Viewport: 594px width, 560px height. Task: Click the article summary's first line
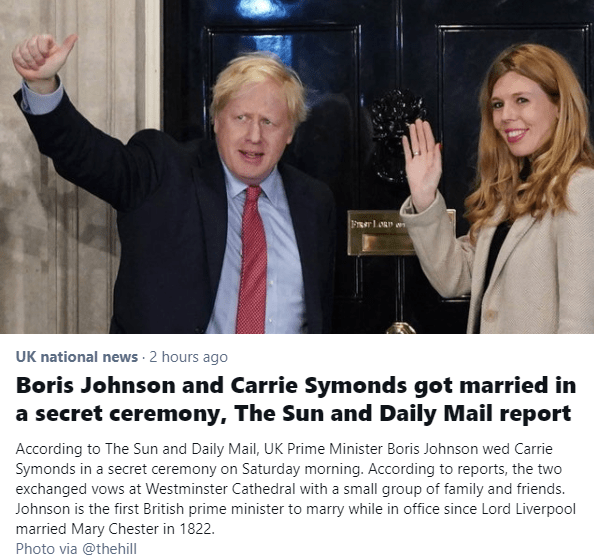[284, 449]
